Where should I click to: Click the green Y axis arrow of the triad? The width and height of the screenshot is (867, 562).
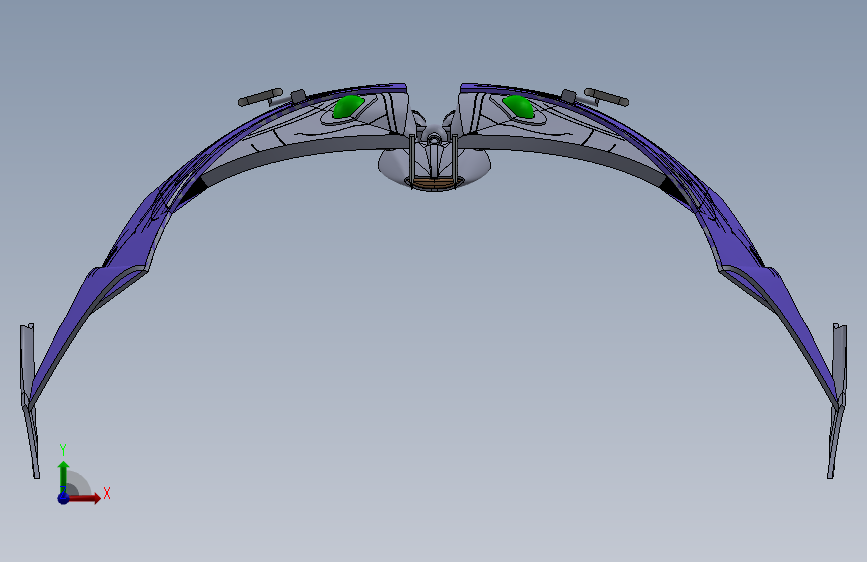[x=64, y=477]
